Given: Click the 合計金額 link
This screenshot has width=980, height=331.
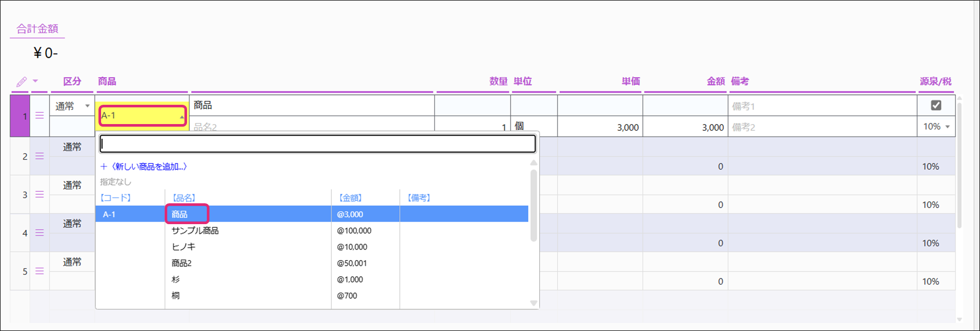Looking at the screenshot, I should (x=38, y=29).
